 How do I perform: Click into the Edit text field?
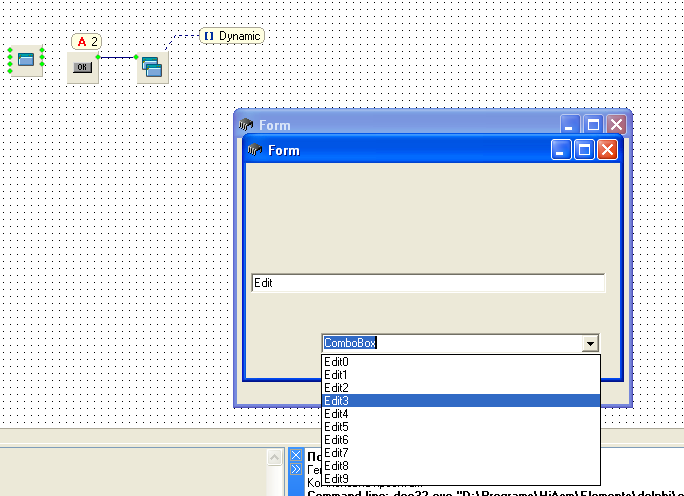428,283
